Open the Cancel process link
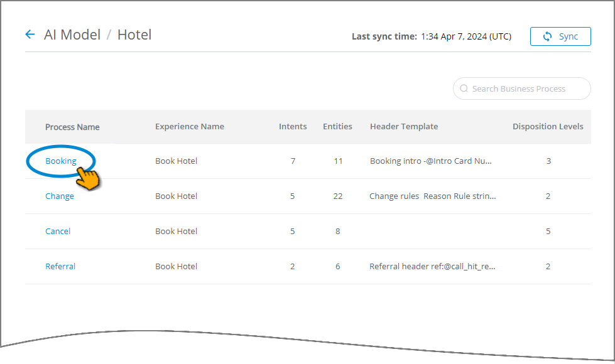Image resolution: width=615 pixels, height=364 pixels. pos(58,231)
